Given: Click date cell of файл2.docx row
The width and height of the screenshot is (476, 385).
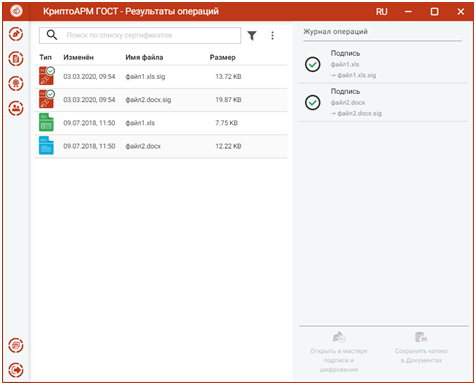Looking at the screenshot, I should point(89,146).
